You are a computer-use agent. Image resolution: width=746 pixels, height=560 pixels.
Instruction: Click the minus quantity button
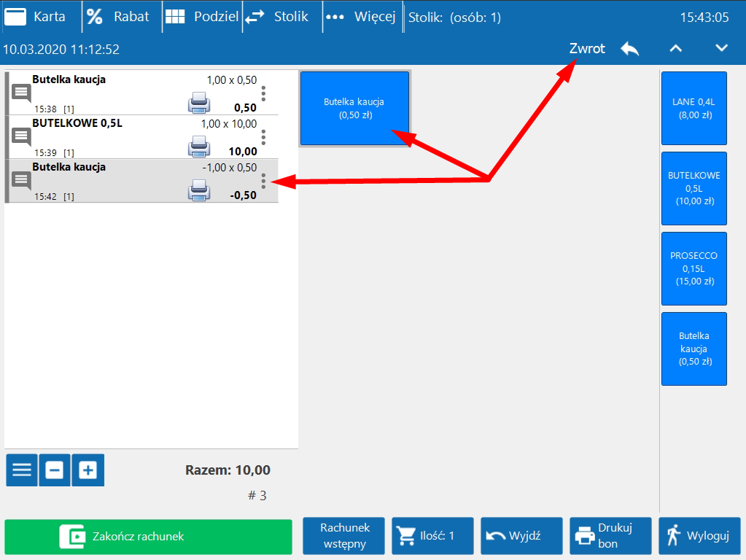[55, 470]
